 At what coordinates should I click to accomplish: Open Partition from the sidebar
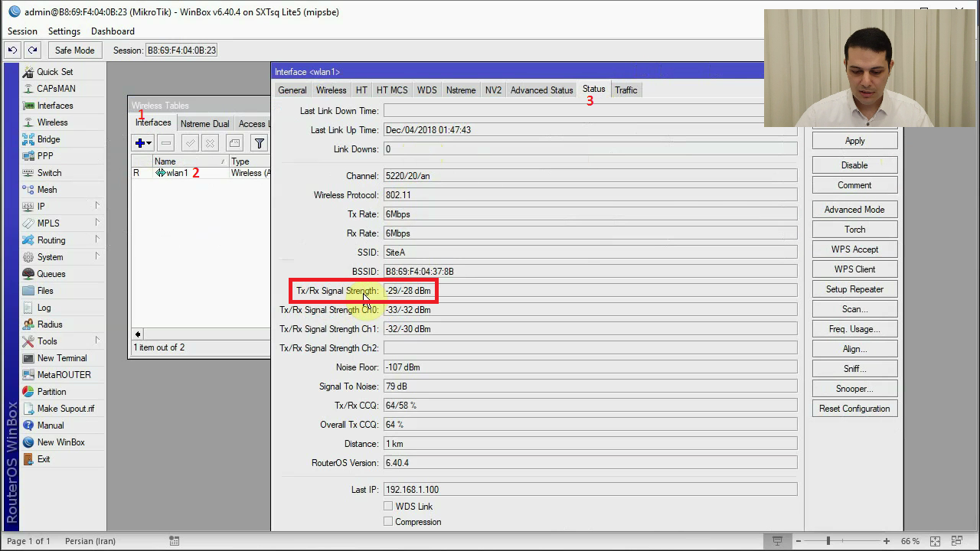51,392
